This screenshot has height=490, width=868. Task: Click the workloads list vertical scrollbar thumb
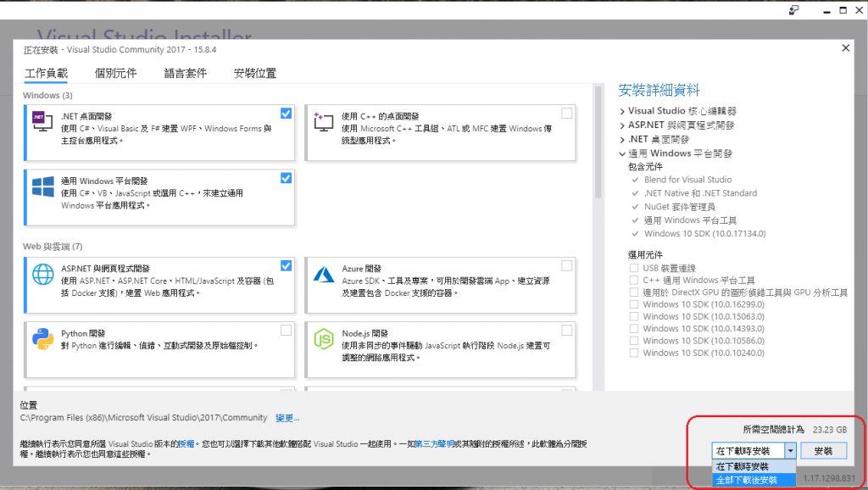pos(598,142)
